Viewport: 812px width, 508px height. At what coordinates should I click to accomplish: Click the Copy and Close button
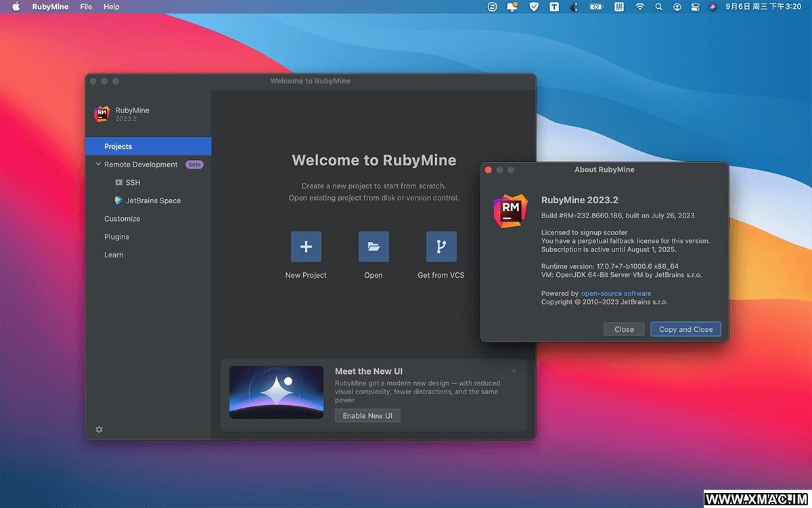pos(685,329)
